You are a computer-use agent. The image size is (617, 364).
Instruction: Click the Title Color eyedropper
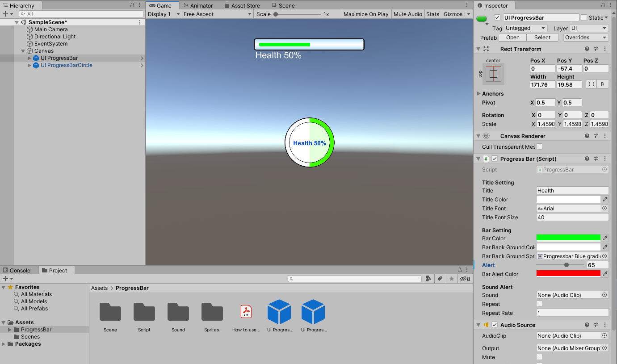pyautogui.click(x=605, y=200)
